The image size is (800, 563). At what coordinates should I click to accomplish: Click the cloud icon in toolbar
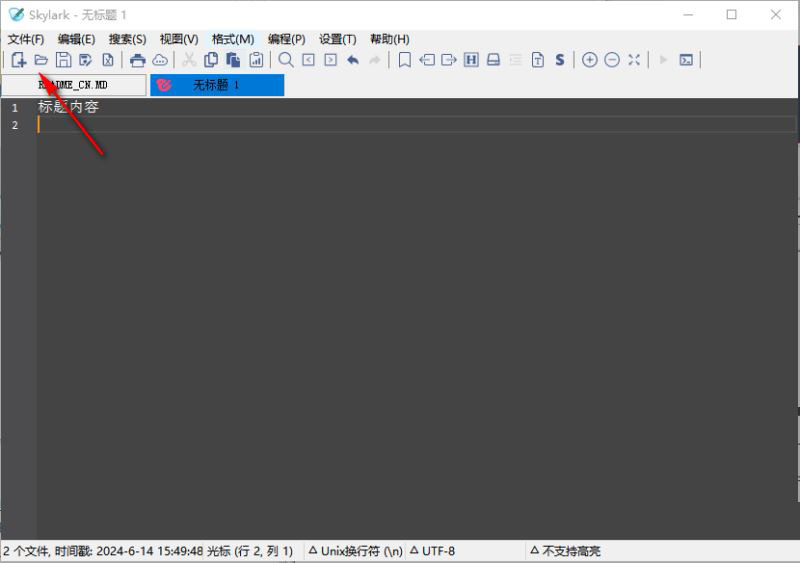(160, 60)
